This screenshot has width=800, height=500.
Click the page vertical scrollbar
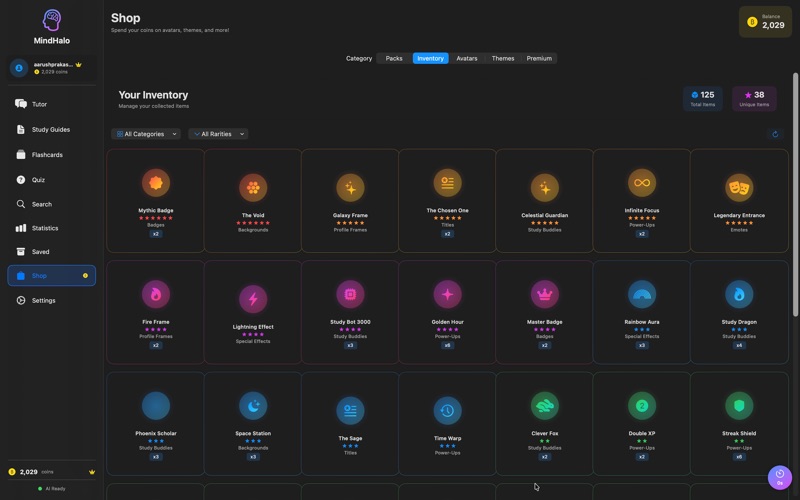click(795, 194)
